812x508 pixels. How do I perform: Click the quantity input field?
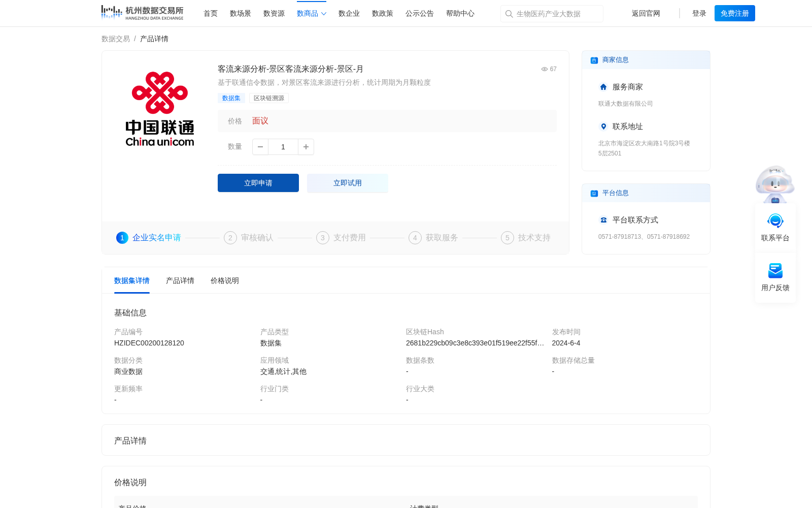point(283,147)
